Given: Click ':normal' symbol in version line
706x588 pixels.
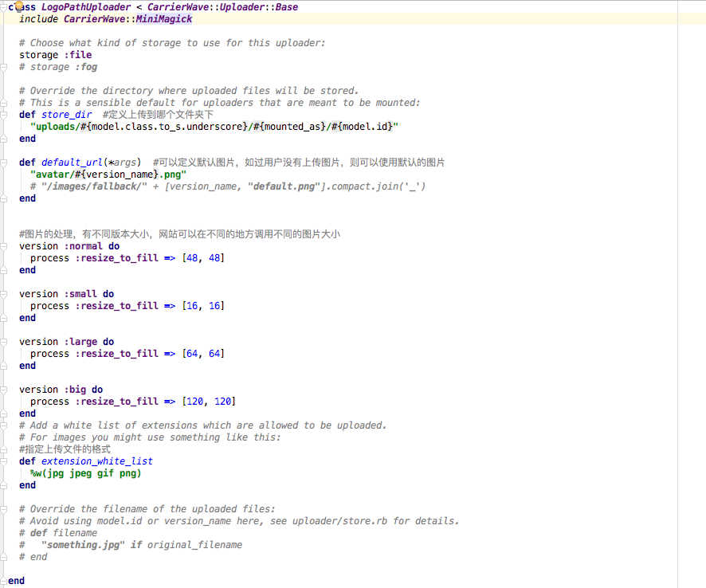Looking at the screenshot, I should pos(84,246).
